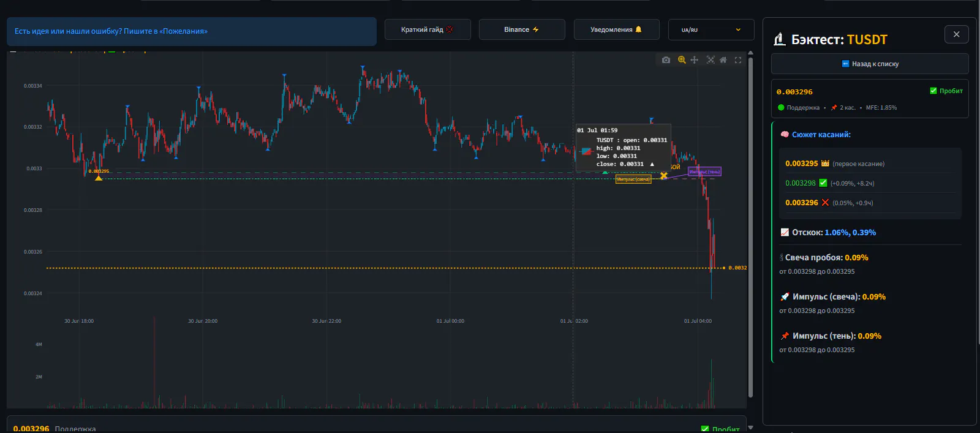Click Отскок: 1.06%, 0.39% value
The height and width of the screenshot is (433, 980).
coord(850,233)
